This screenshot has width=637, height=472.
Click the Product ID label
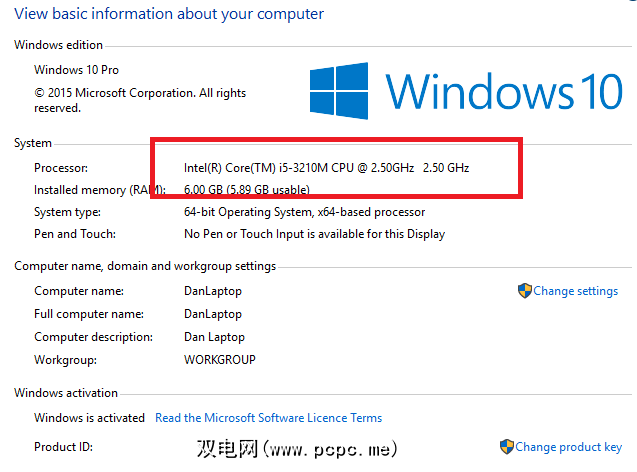[63, 447]
